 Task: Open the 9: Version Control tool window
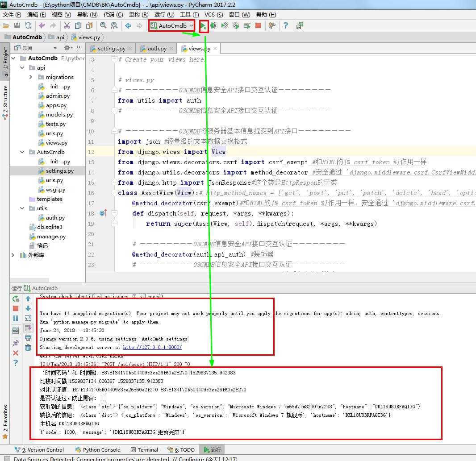[x=39, y=450]
